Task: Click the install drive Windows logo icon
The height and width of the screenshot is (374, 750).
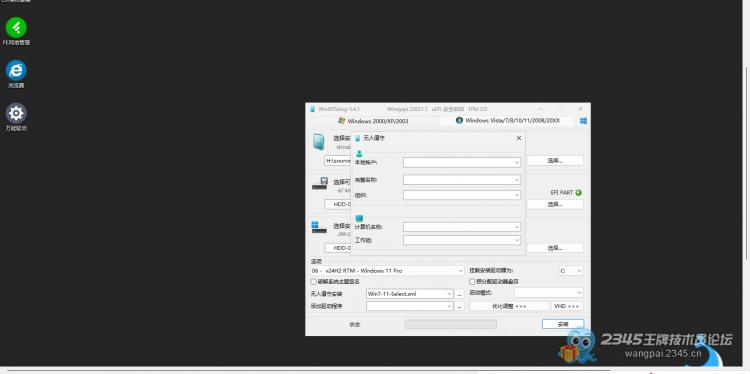Action: pyautogui.click(x=319, y=227)
